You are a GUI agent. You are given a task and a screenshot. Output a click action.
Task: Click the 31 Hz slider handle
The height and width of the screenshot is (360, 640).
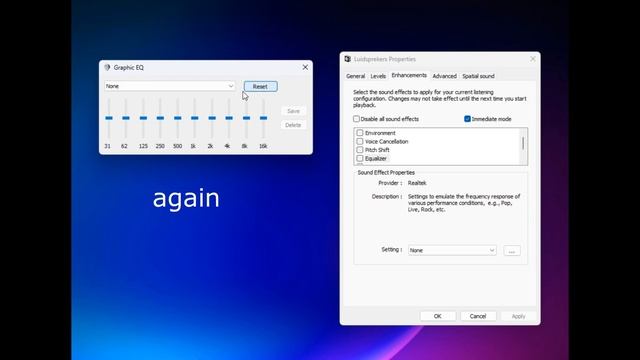click(x=109, y=118)
